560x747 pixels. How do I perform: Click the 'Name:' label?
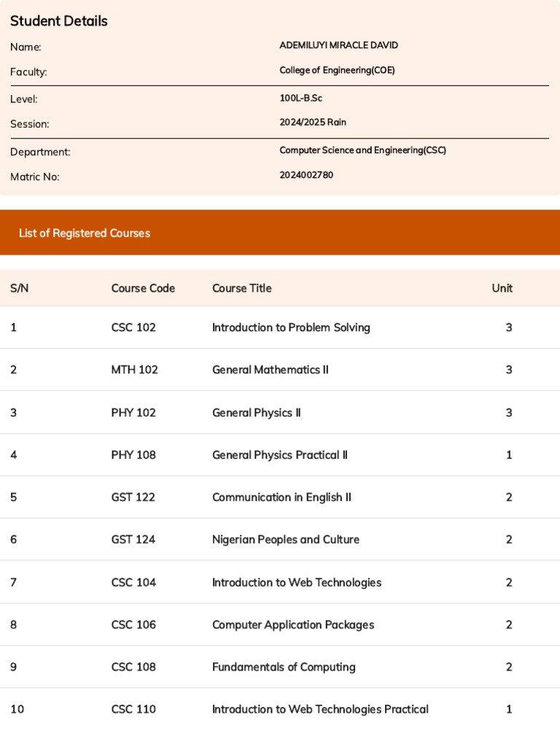(26, 47)
